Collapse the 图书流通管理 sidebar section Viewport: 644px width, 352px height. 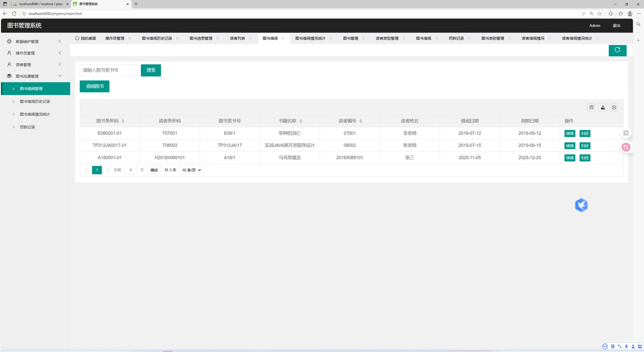[60, 76]
